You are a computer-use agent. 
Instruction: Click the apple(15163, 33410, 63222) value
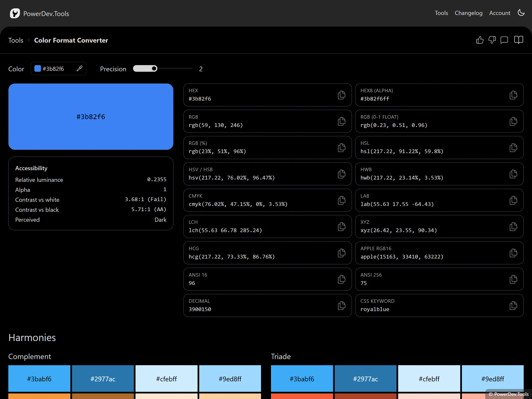click(402, 257)
